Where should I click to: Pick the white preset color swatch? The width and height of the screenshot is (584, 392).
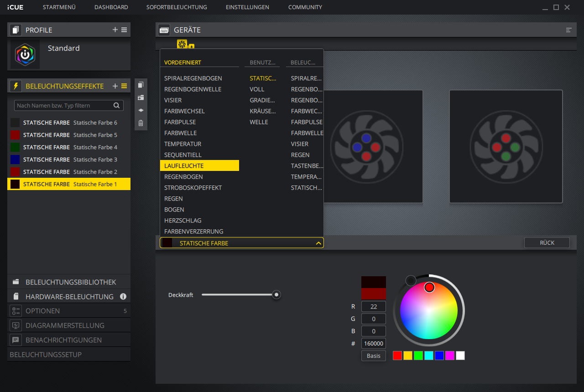(x=460, y=356)
